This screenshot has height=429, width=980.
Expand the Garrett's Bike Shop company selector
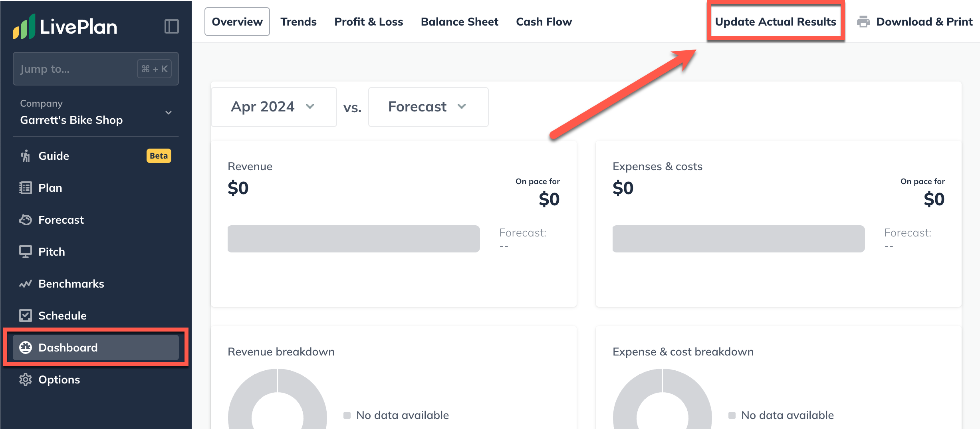coord(96,112)
